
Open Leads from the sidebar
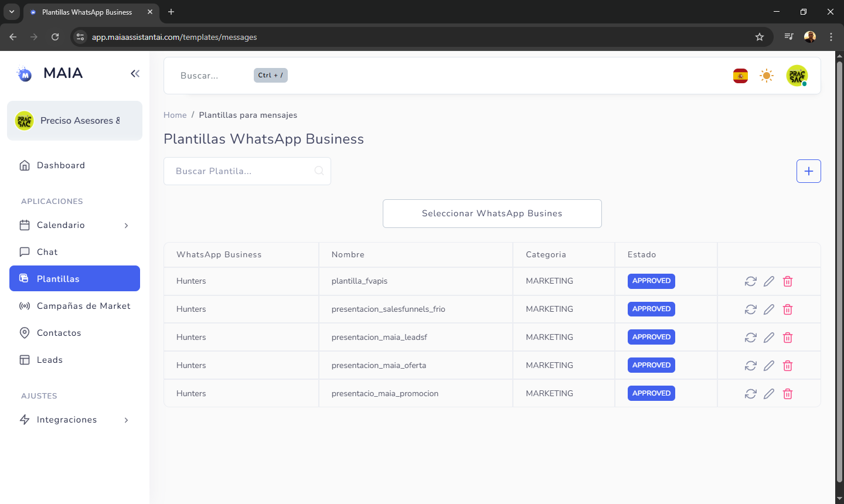click(50, 360)
